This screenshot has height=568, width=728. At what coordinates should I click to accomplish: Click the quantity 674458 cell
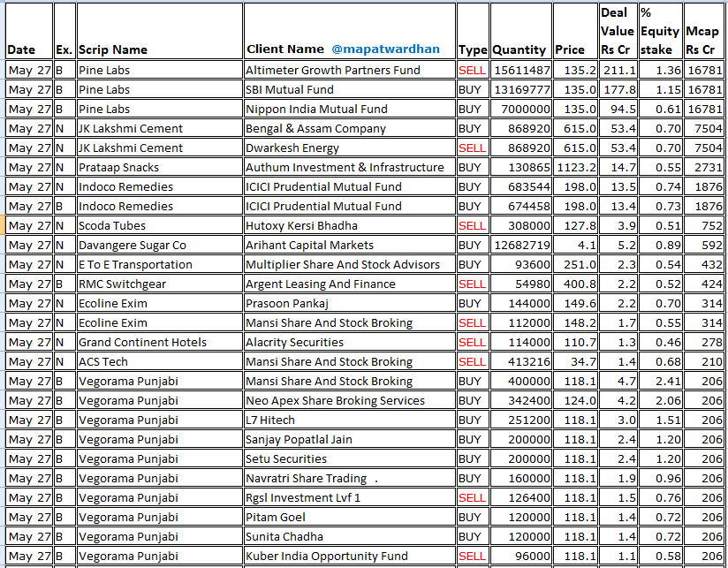pyautogui.click(x=521, y=207)
